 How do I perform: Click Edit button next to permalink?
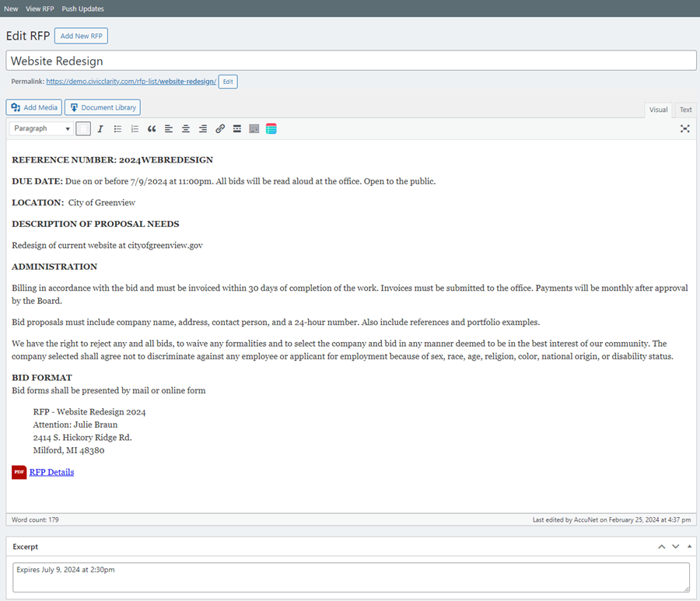point(228,82)
